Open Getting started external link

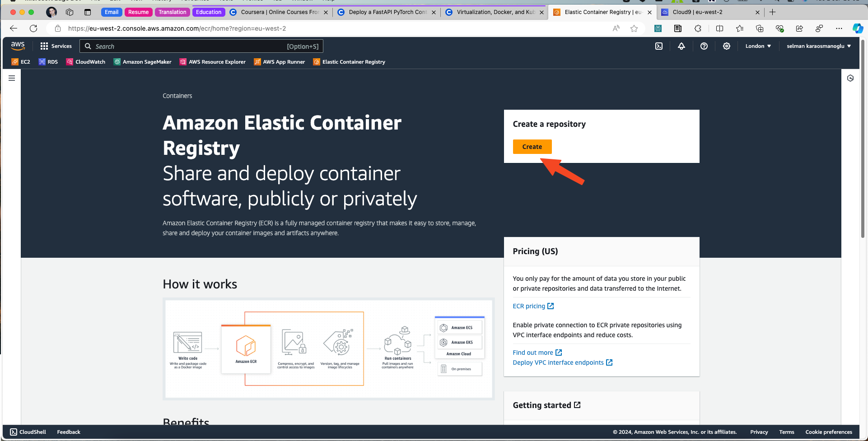[x=546, y=405]
